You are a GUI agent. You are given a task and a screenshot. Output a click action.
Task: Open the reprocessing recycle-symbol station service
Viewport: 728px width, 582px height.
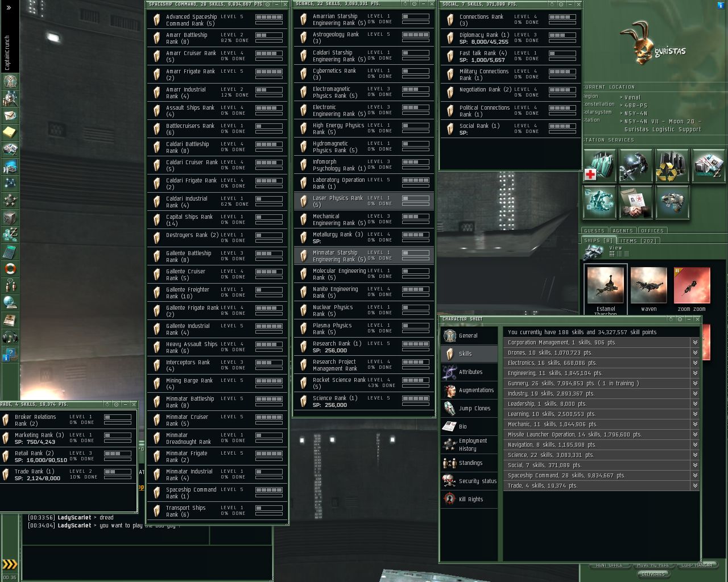(672, 165)
